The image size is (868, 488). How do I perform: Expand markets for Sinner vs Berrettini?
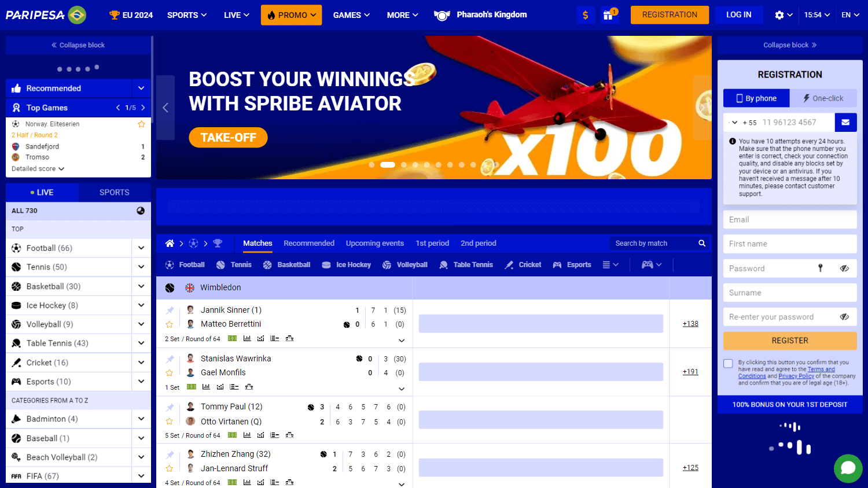[402, 341]
